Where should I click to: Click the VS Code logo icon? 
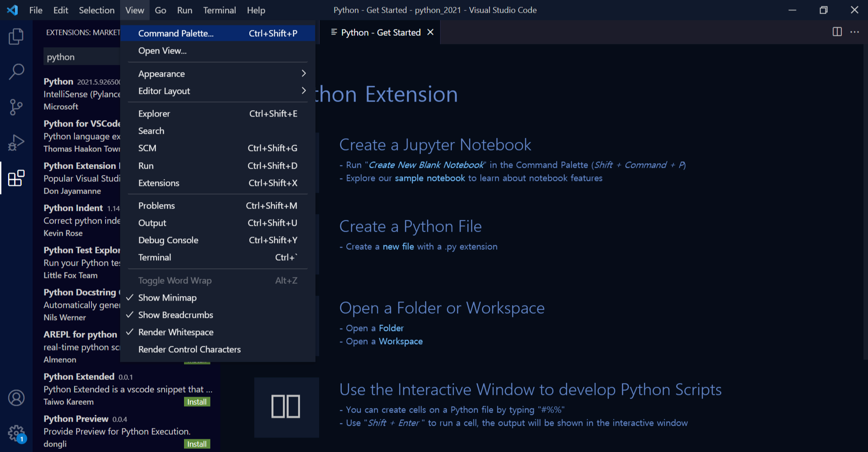[x=13, y=10]
